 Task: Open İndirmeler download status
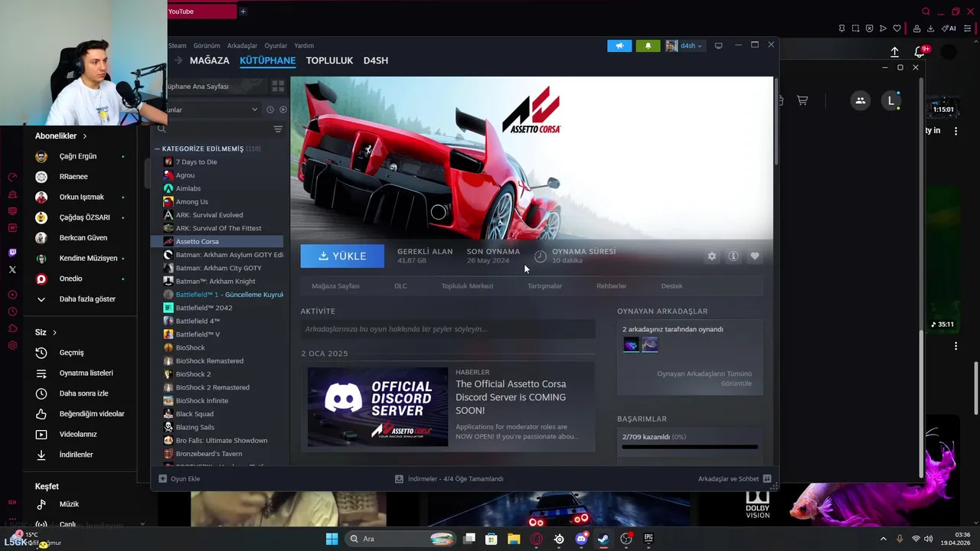(x=449, y=479)
